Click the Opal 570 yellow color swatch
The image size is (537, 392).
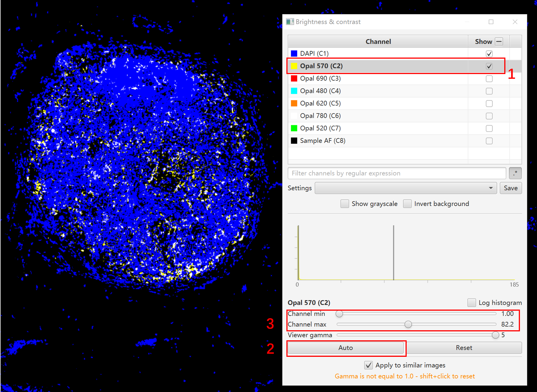[x=294, y=66]
